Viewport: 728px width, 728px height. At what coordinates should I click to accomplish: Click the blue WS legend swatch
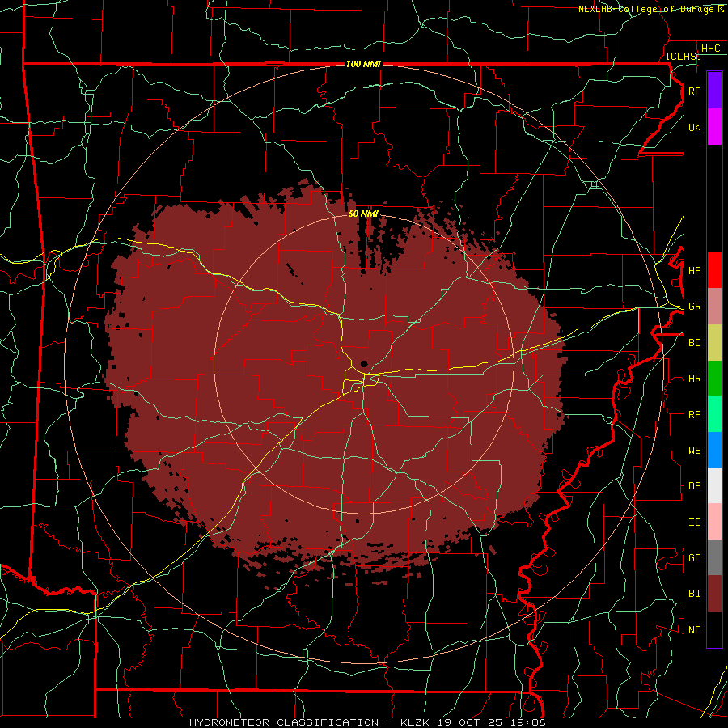[x=714, y=450]
